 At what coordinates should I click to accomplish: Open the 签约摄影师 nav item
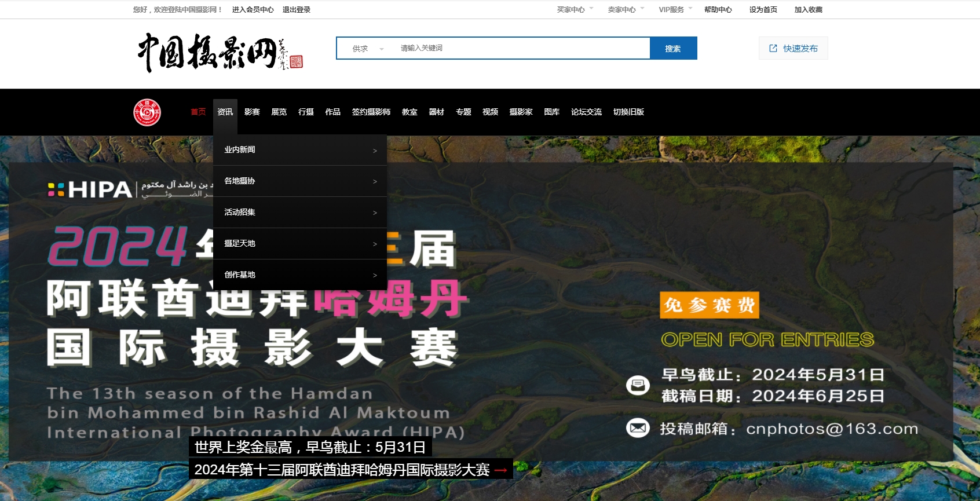[371, 112]
